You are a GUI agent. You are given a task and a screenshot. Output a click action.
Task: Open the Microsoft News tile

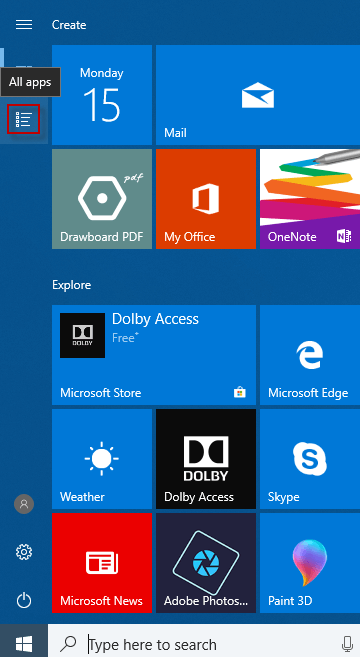pyautogui.click(x=102, y=563)
